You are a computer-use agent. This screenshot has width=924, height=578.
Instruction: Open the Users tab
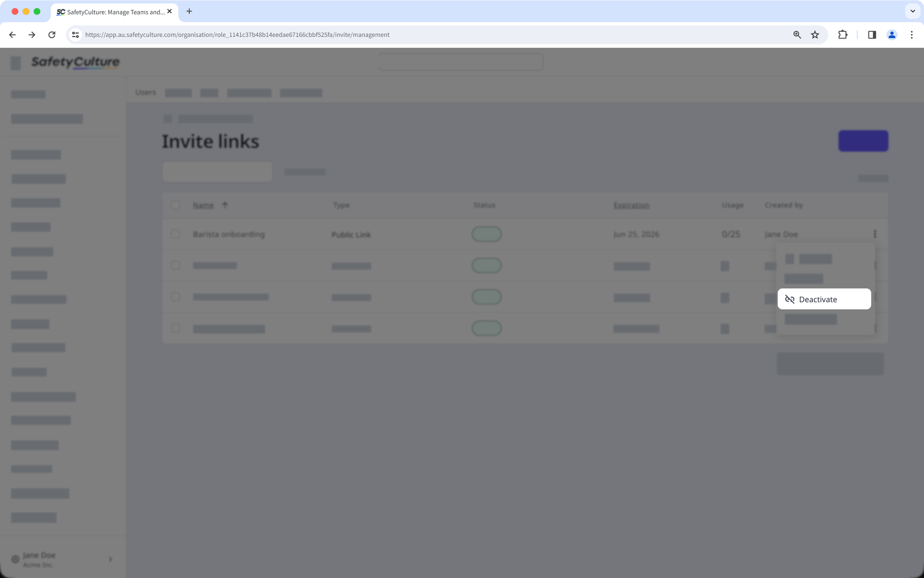point(146,92)
